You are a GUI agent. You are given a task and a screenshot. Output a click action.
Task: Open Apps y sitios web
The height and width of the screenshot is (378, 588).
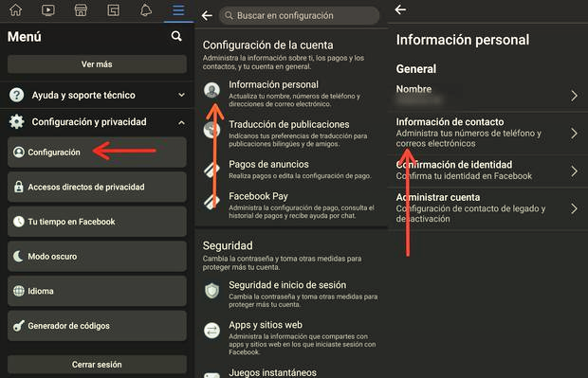pyautogui.click(x=291, y=337)
